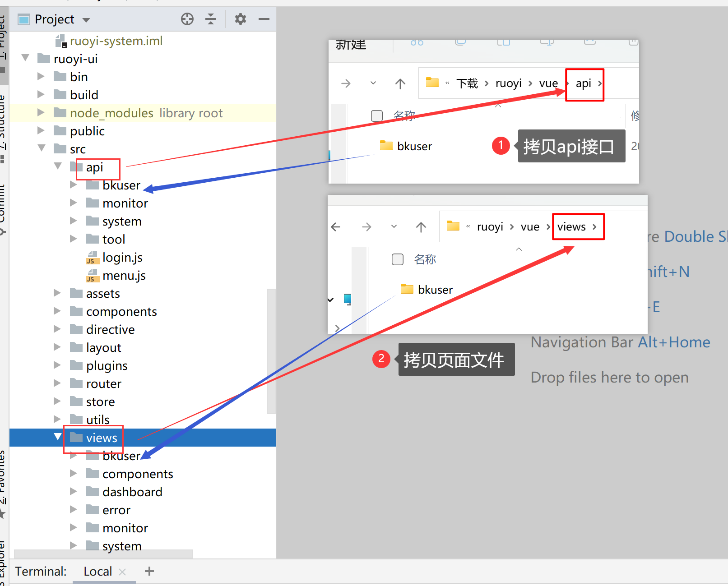The height and width of the screenshot is (586, 728).
Task: Add a new terminal session with plus
Action: [x=149, y=571]
